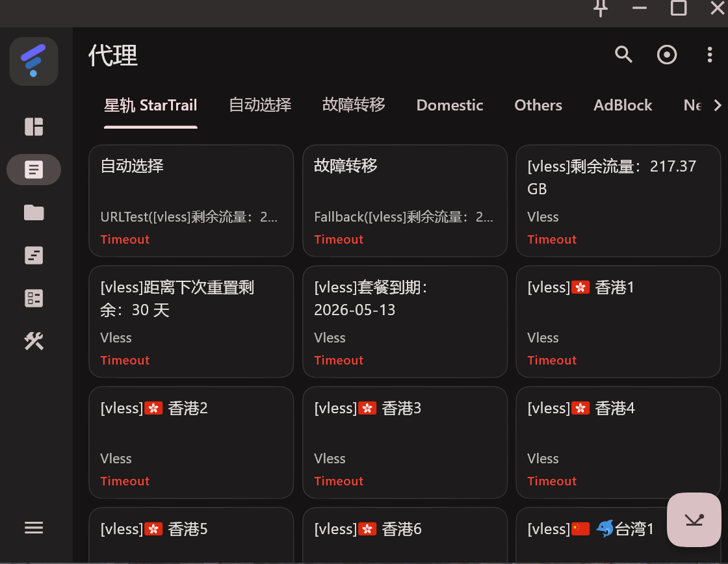
Task: Select the 香港1 vless proxy card
Action: click(x=617, y=321)
